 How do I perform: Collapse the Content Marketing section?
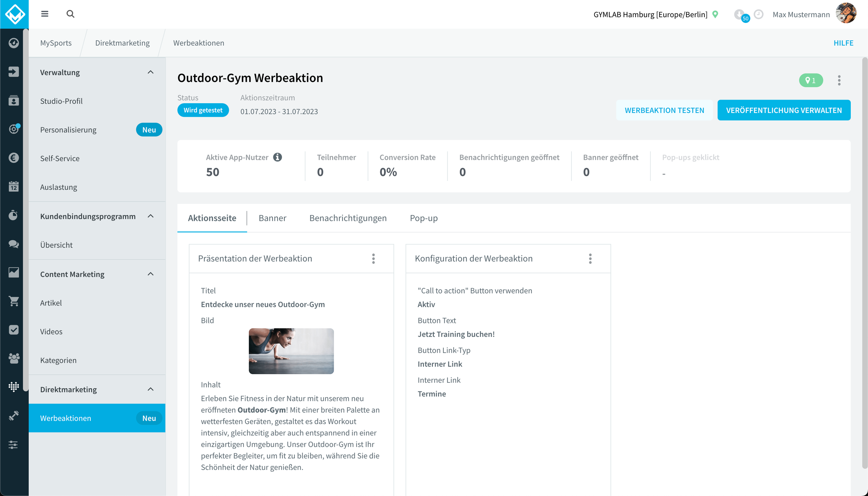(x=151, y=274)
